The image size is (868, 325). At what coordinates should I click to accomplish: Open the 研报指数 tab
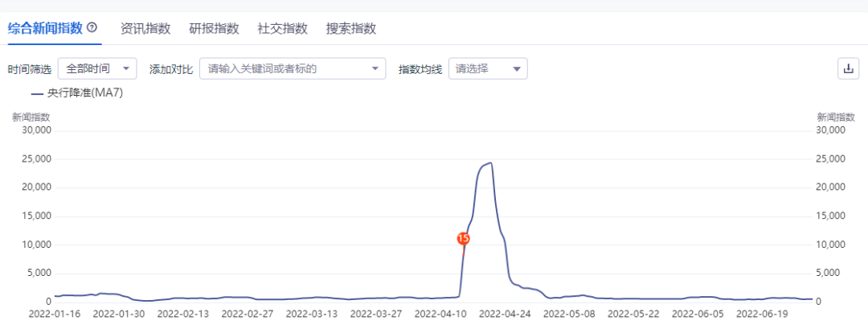[215, 29]
